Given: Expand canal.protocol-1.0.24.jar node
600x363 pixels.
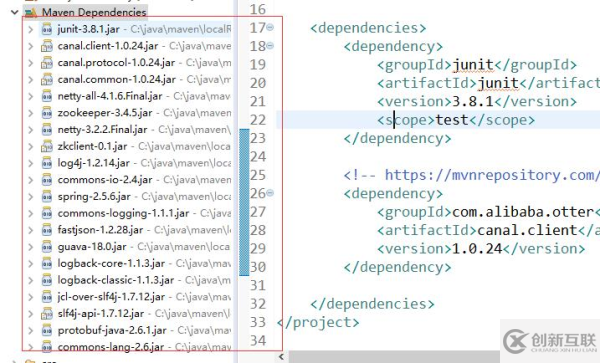Looking at the screenshot, I should coord(31,63).
